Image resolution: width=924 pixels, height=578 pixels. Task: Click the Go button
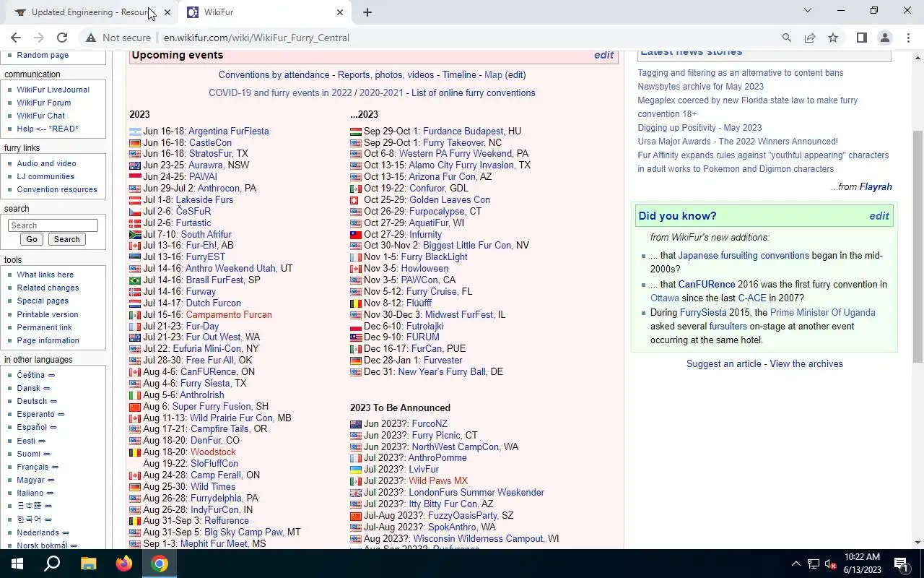[x=32, y=239]
